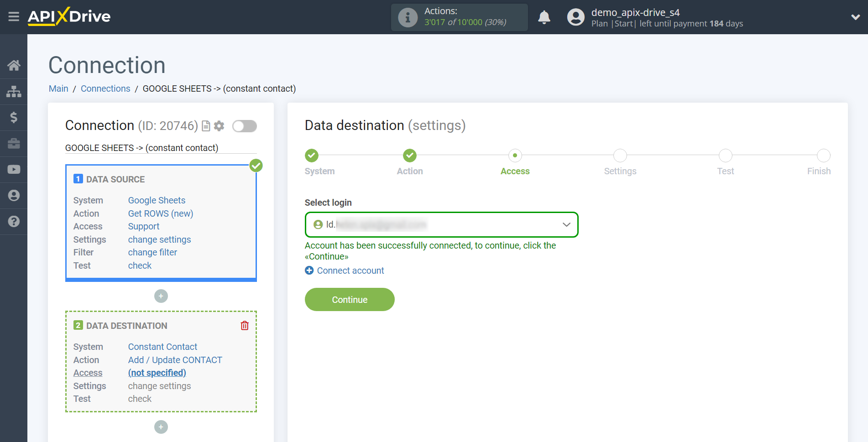Expand the account menu chevron
This screenshot has width=868, height=442.
click(x=855, y=17)
